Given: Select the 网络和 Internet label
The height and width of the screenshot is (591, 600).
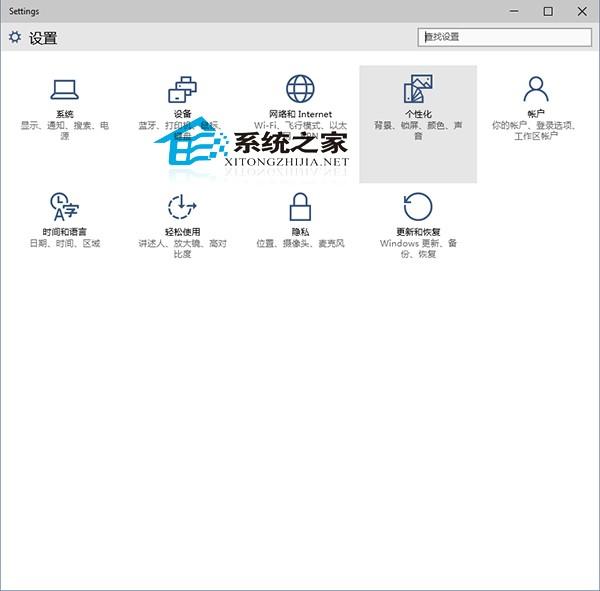Looking at the screenshot, I should pyautogui.click(x=300, y=114).
